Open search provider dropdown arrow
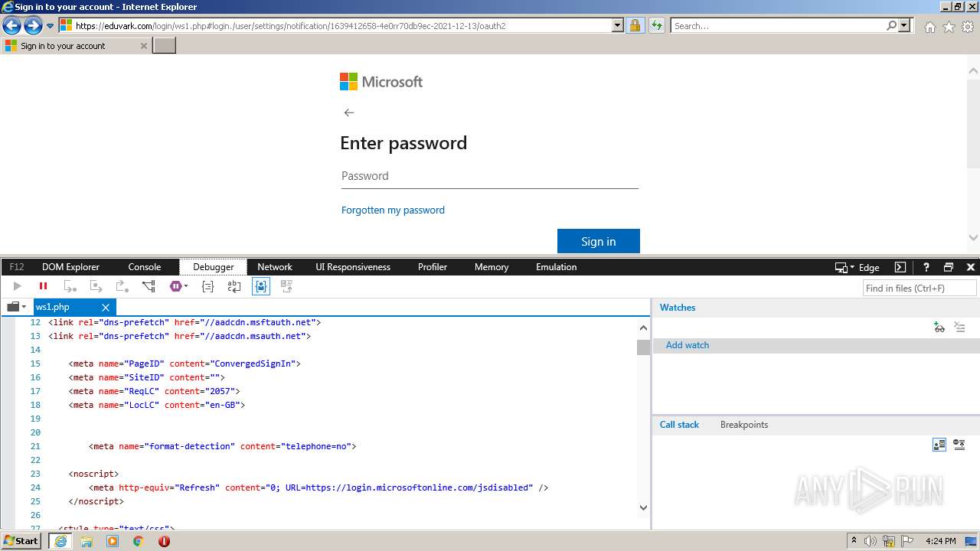This screenshot has width=980, height=551. pyautogui.click(x=905, y=26)
